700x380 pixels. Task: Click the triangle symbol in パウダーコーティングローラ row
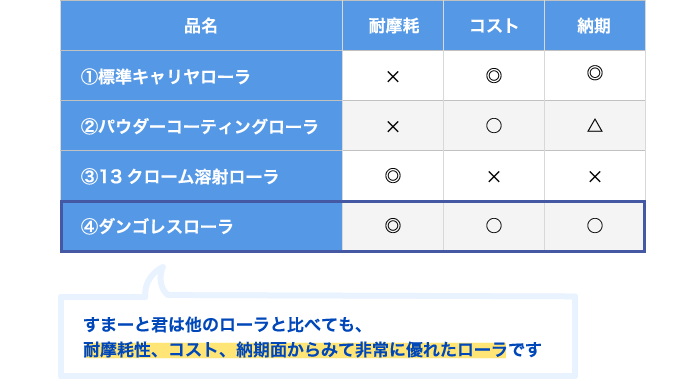[595, 125]
